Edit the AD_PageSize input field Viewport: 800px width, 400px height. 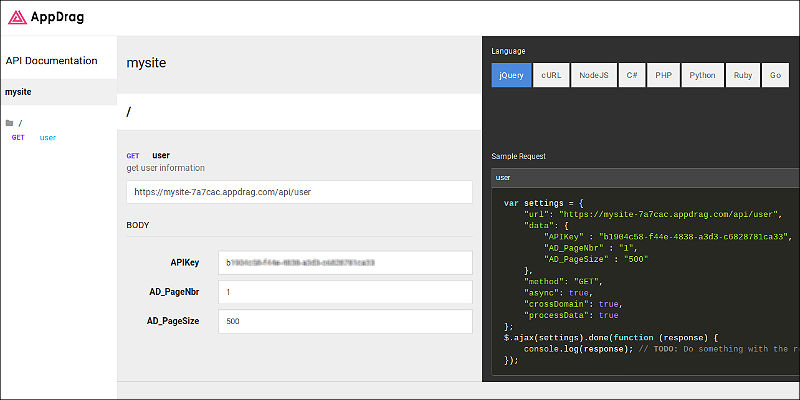[x=345, y=321]
